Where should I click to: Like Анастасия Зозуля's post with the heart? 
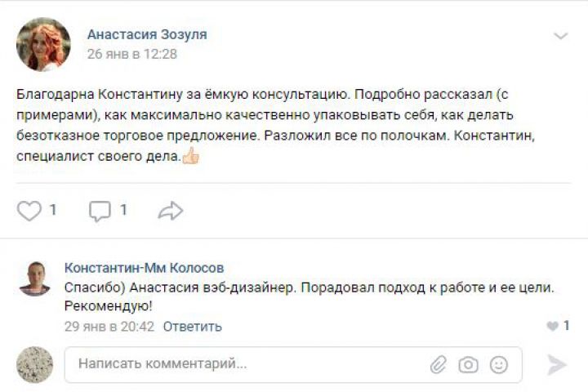(x=29, y=211)
